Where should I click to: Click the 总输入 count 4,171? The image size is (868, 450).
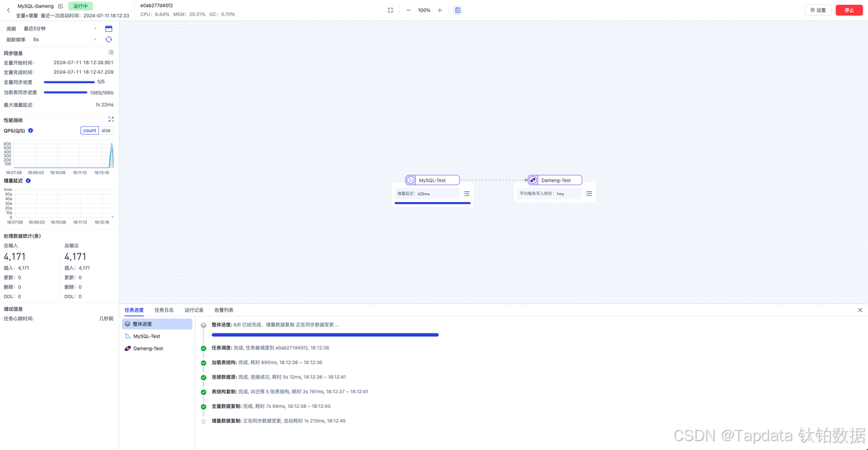point(16,257)
